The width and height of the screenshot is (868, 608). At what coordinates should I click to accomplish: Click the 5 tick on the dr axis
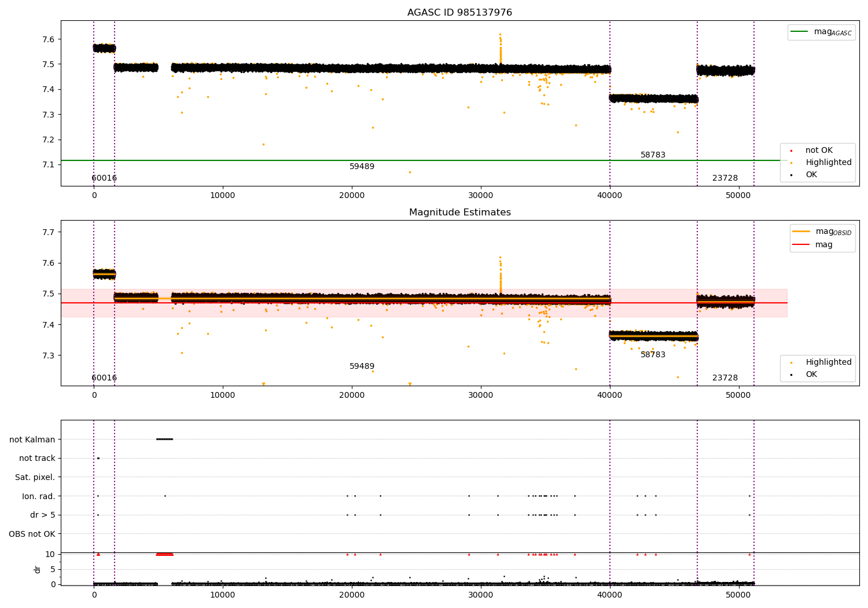point(53,569)
